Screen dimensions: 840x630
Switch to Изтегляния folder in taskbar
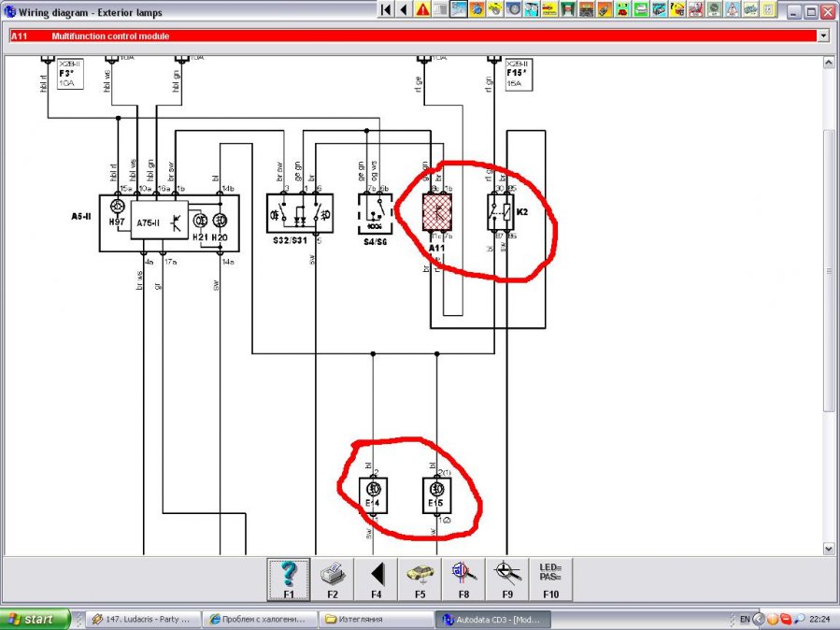click(x=372, y=619)
